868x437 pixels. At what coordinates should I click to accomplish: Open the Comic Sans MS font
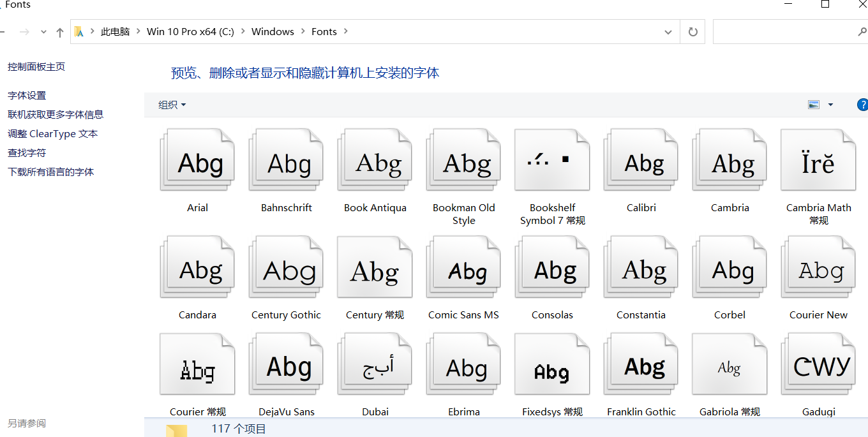[x=463, y=267]
